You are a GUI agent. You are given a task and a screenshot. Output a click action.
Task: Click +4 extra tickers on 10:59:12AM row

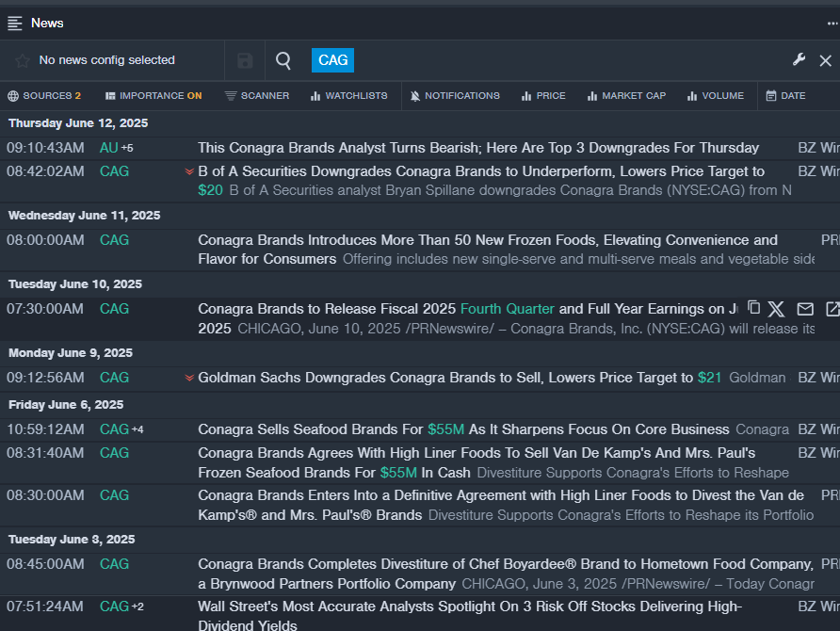point(137,429)
